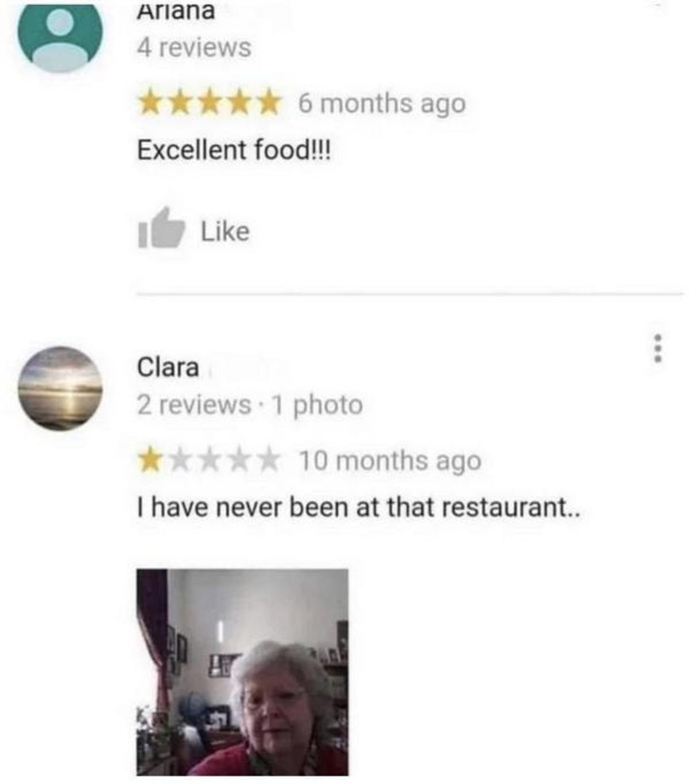Click the '10 months ago' timestamp
The height and width of the screenshot is (784, 689).
click(389, 461)
